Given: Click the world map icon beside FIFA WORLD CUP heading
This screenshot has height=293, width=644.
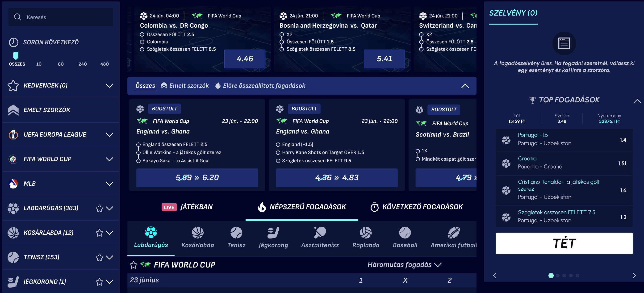Looking at the screenshot, I should (145, 264).
